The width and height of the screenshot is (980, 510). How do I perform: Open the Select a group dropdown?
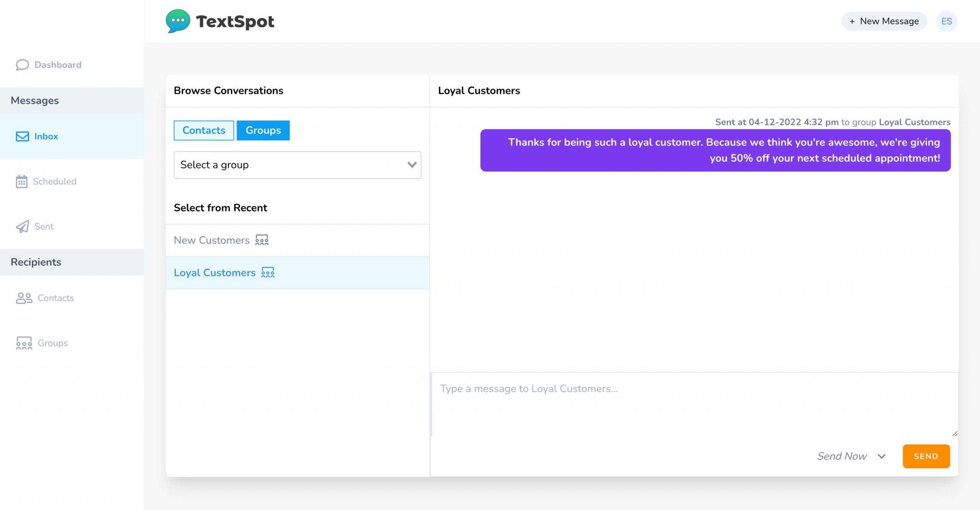pos(297,165)
